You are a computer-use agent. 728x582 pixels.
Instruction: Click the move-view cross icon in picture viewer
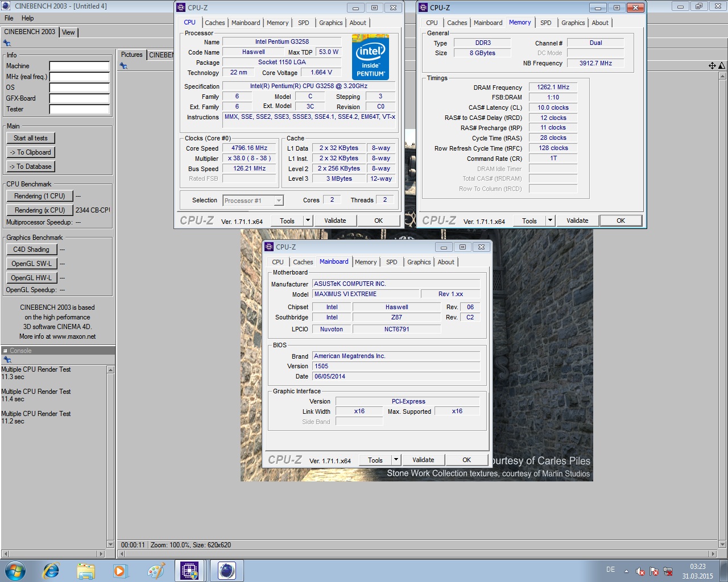(712, 66)
